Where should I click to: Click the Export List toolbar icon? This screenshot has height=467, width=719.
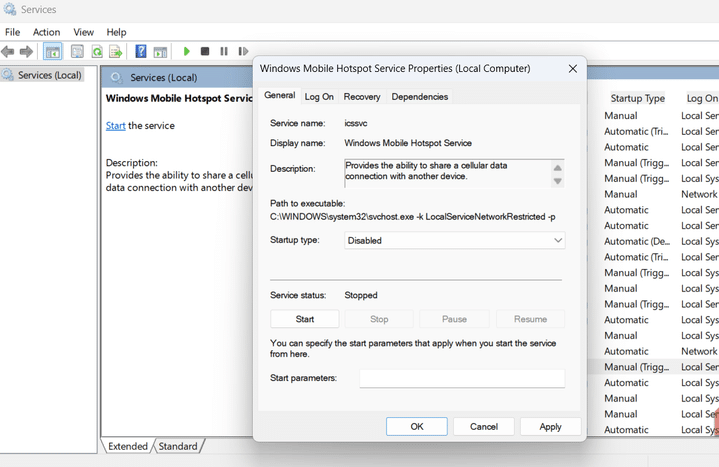(x=116, y=51)
